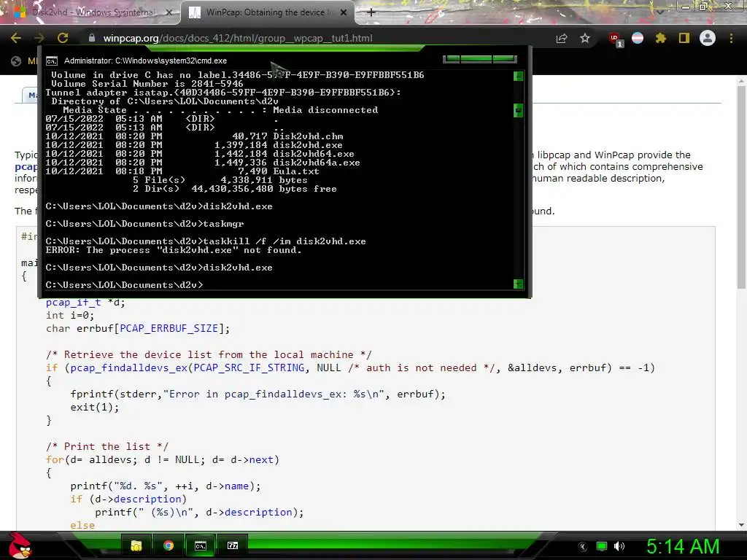Click the striped flag extension icon
The height and width of the screenshot is (560, 747).
638,38
